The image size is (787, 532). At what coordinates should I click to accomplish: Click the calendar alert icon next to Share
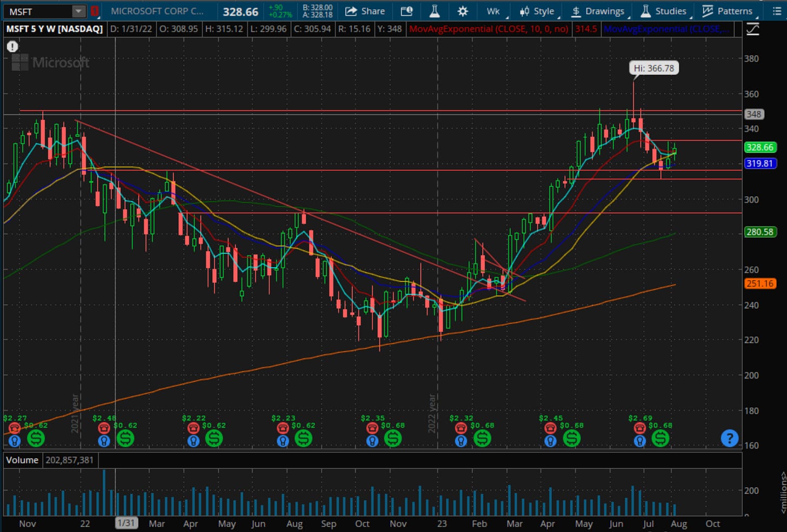coord(407,11)
